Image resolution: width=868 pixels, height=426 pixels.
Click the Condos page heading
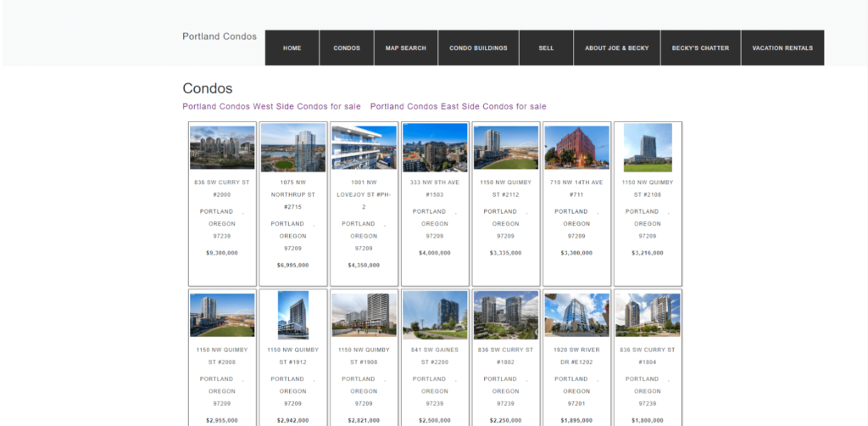coord(208,88)
